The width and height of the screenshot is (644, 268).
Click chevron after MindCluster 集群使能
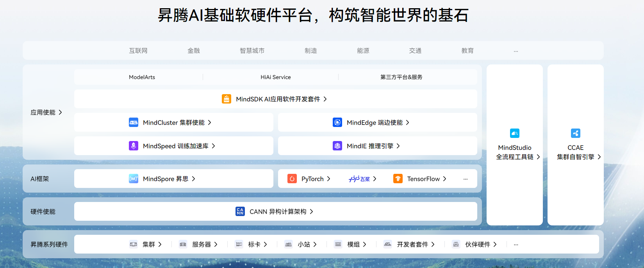209,122
